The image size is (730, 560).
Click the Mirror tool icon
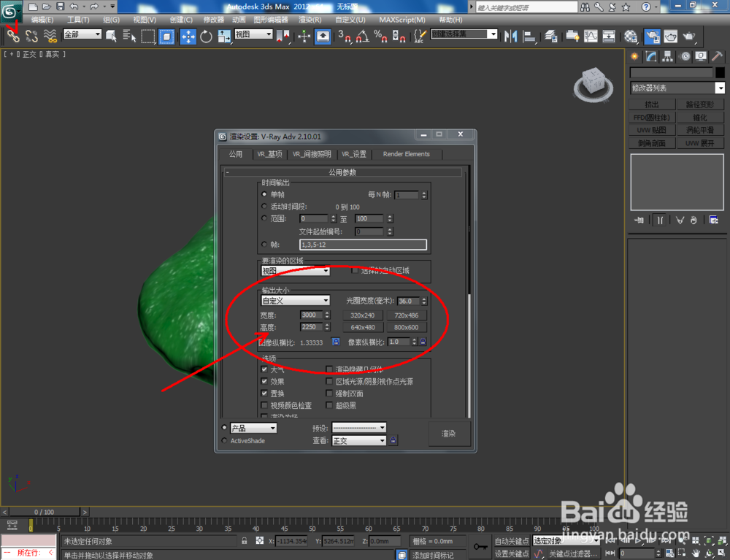511,36
